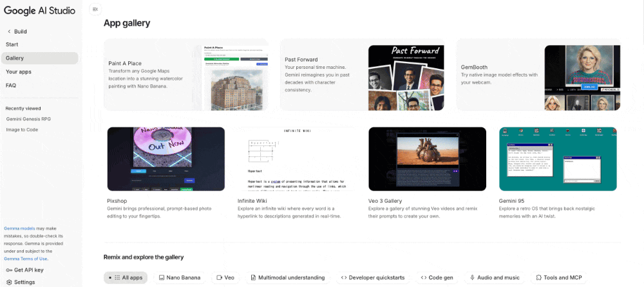644x287 pixels.
Task: Filter by Developer quickstarts
Action: pyautogui.click(x=373, y=277)
